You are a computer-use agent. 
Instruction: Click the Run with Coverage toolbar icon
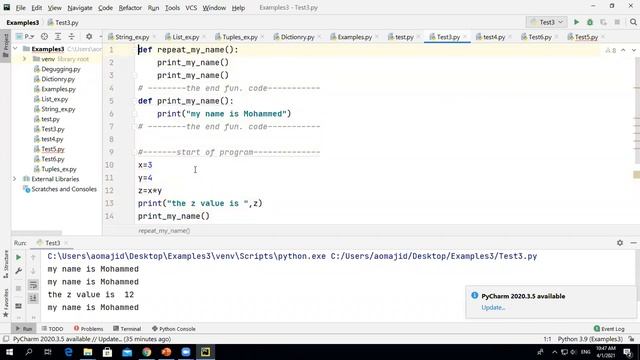click(x=603, y=22)
